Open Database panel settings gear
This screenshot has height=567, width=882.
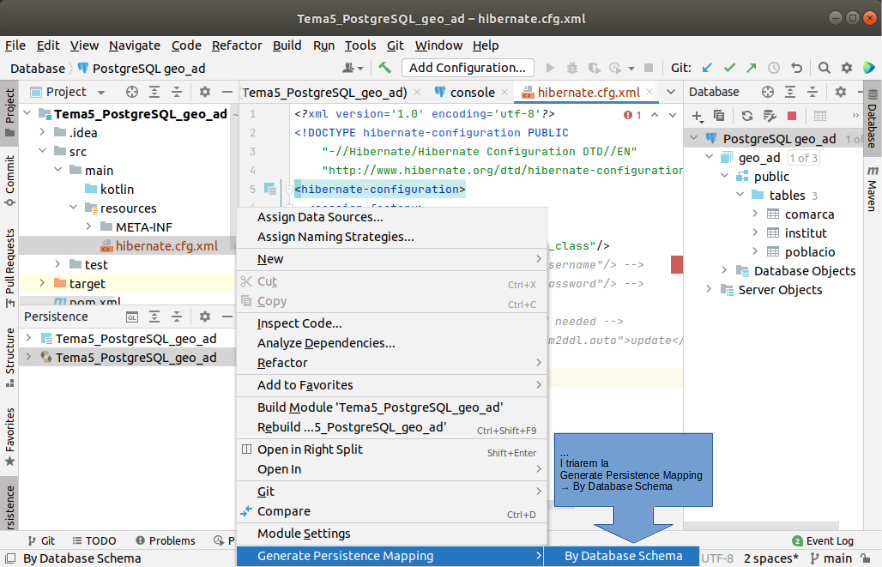(x=840, y=92)
